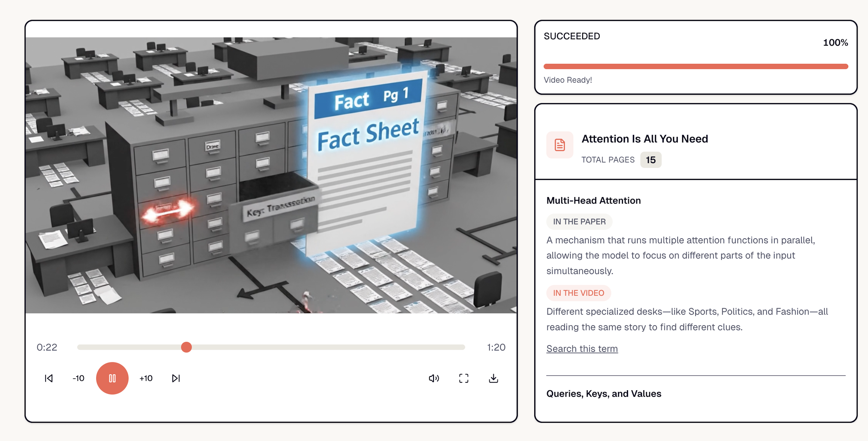Click the paper document icon

pos(559,145)
